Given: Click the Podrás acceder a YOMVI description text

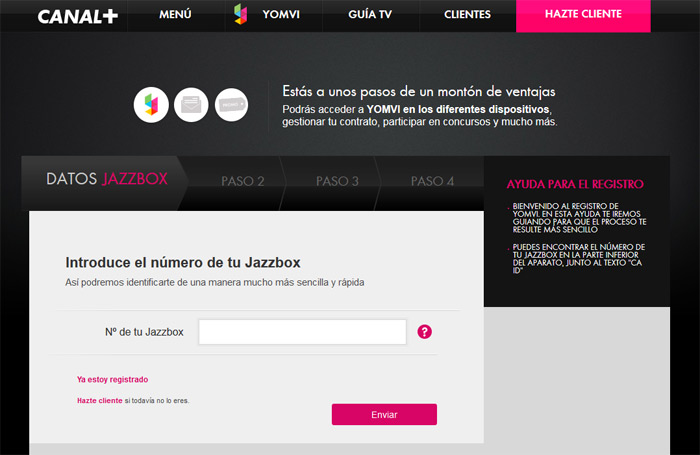Looking at the screenshot, I should pyautogui.click(x=420, y=116).
